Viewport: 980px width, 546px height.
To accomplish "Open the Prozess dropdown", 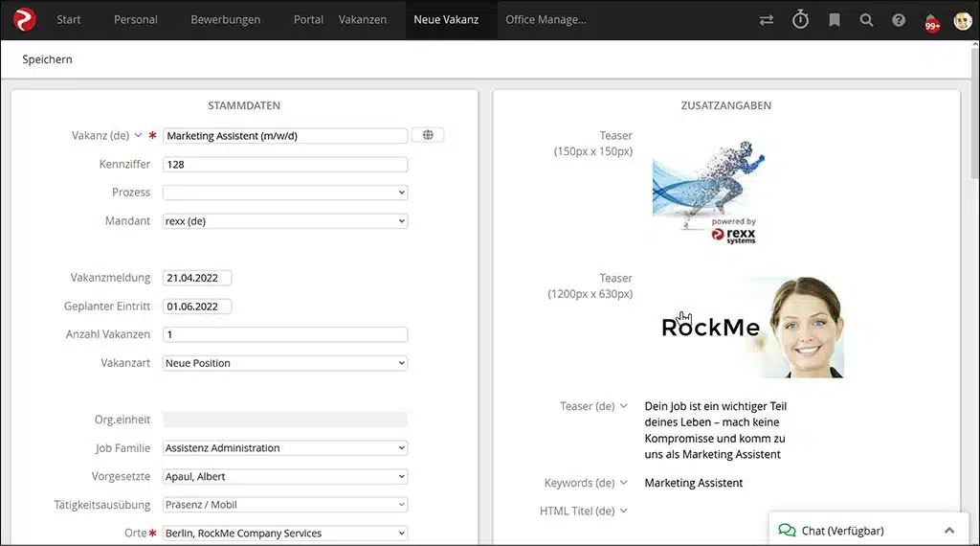I will click(x=285, y=193).
